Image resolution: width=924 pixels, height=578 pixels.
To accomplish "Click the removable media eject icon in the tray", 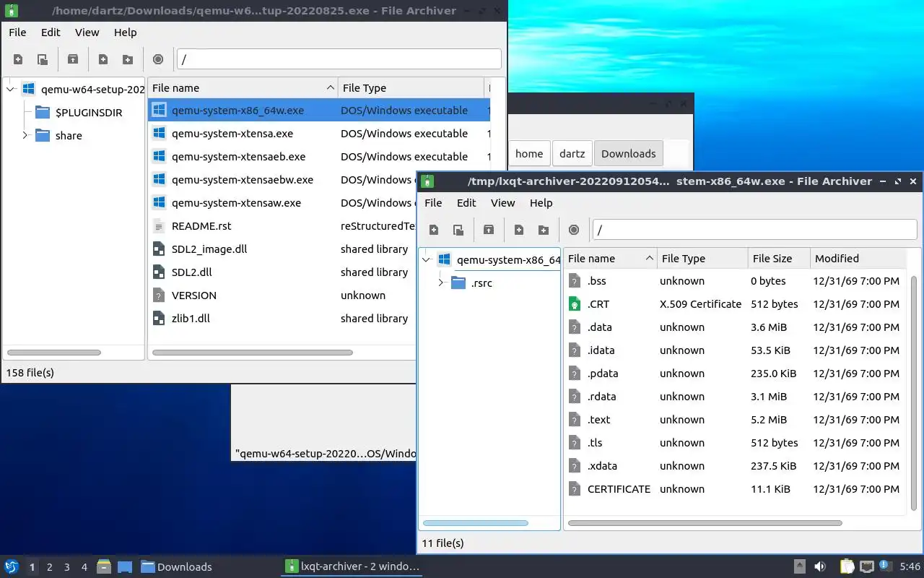I will pyautogui.click(x=800, y=566).
